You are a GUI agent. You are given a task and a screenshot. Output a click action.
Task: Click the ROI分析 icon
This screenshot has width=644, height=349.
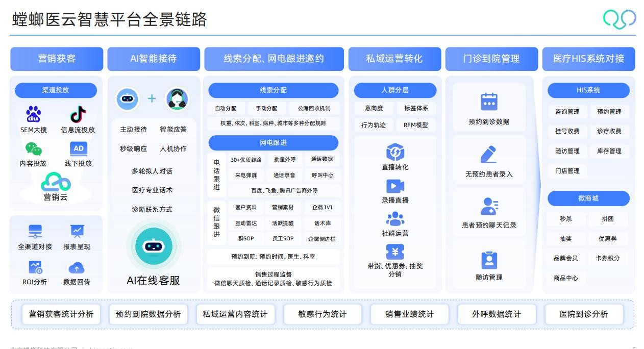click(x=35, y=267)
